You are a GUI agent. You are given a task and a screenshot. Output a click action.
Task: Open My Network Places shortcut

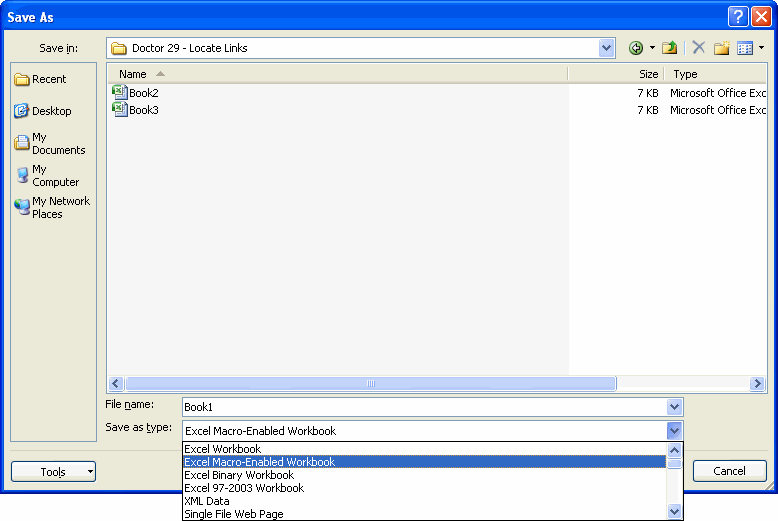tap(52, 207)
